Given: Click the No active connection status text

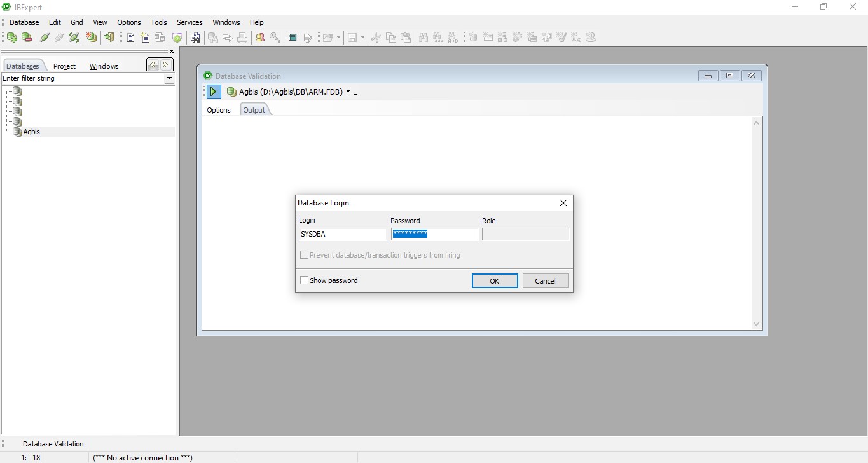Looking at the screenshot, I should coord(142,458).
